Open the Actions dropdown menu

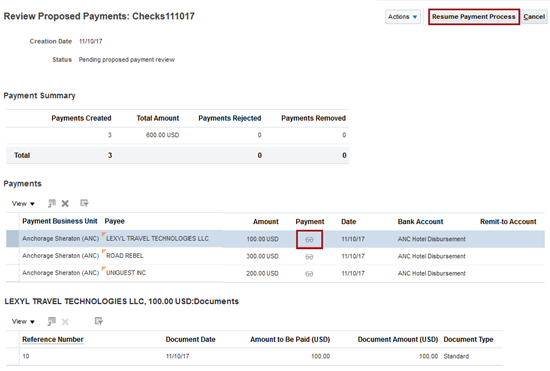tap(403, 16)
